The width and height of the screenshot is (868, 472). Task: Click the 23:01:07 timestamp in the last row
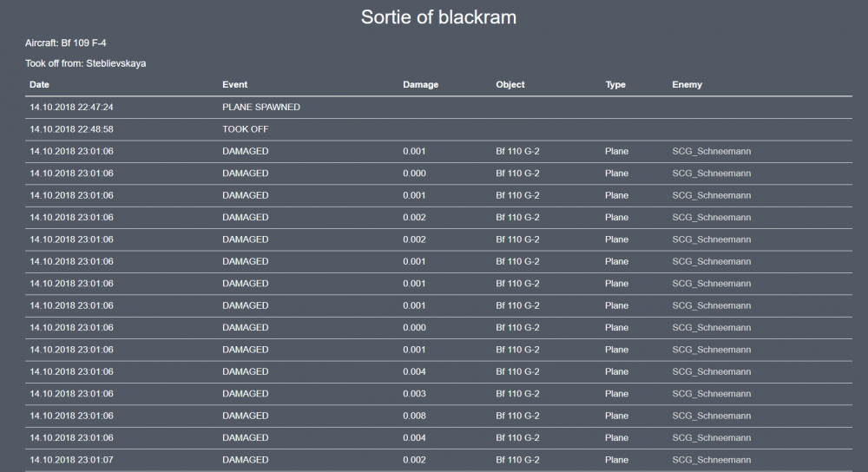point(71,460)
